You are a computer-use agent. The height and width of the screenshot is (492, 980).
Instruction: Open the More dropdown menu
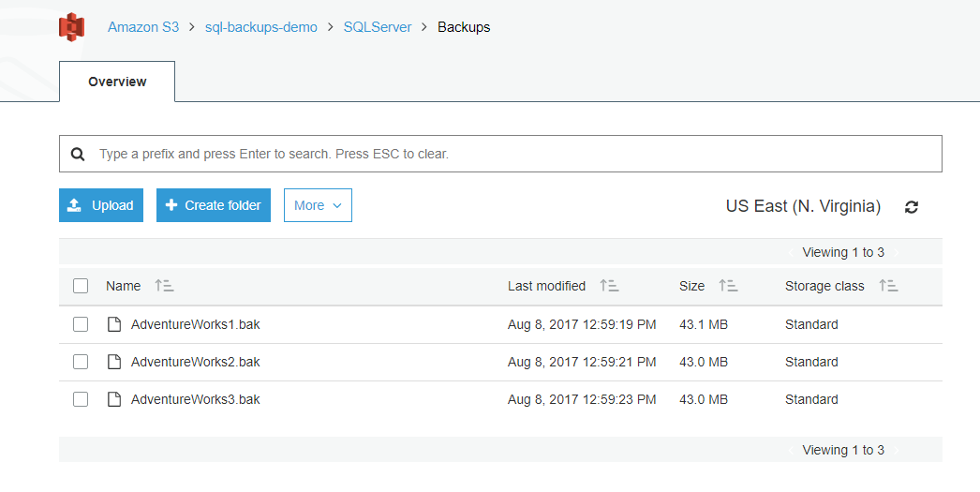point(318,205)
